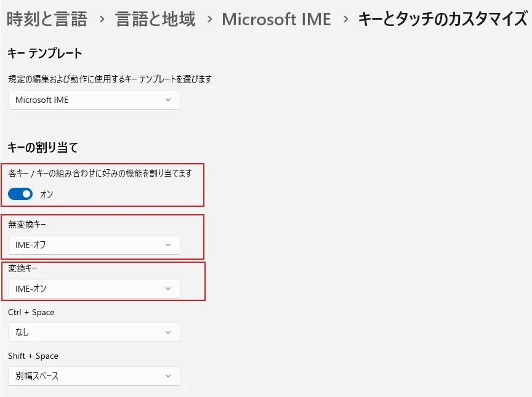Click breadcrumb separator arrow after 言語と地域
The image size is (532, 397).
click(209, 20)
